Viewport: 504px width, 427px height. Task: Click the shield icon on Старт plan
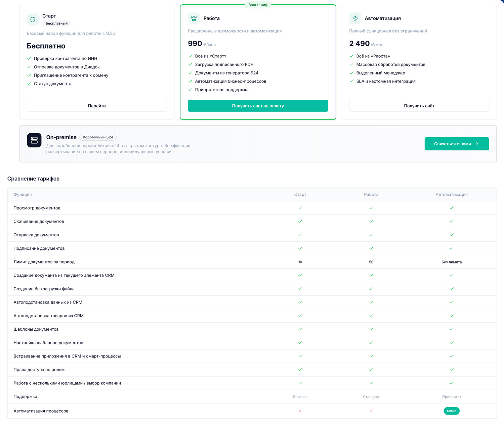click(x=33, y=19)
